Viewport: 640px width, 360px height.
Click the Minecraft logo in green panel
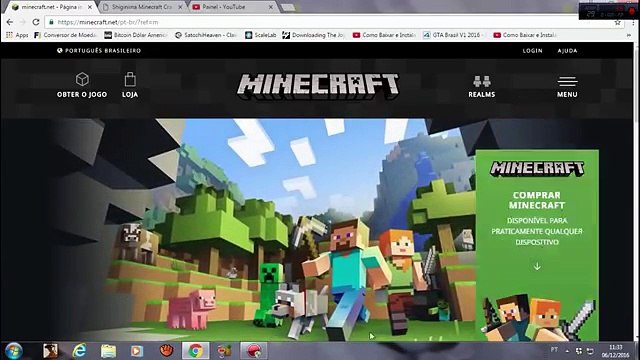(x=537, y=168)
